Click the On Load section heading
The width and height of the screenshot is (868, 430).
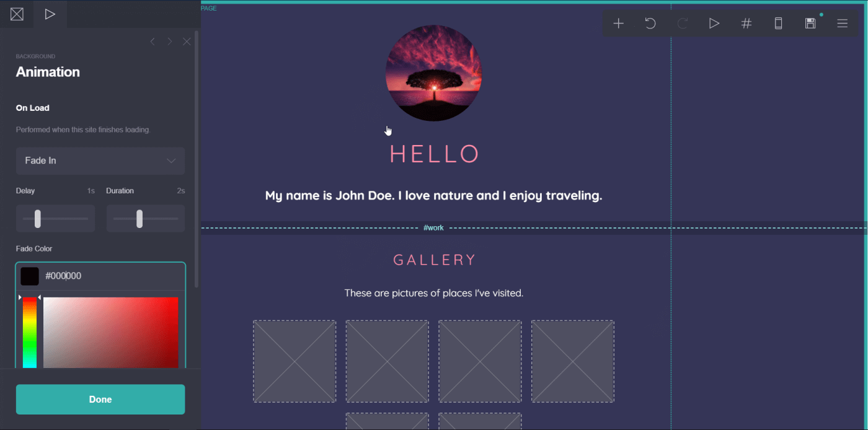(33, 108)
